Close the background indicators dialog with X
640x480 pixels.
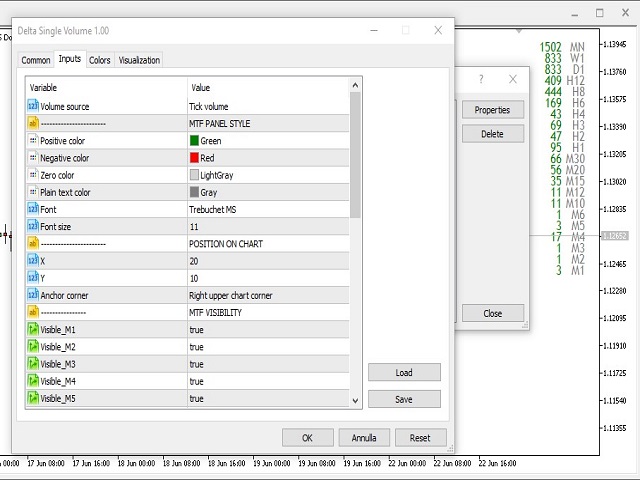click(x=513, y=79)
